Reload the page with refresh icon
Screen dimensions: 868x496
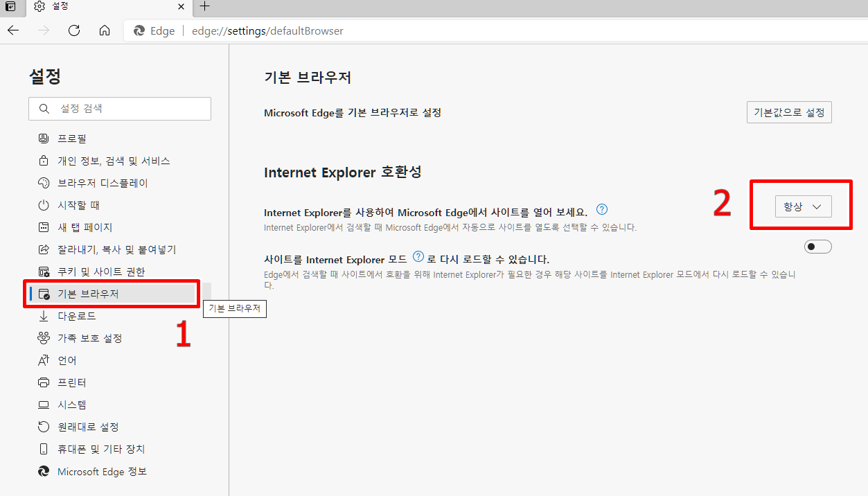(74, 30)
